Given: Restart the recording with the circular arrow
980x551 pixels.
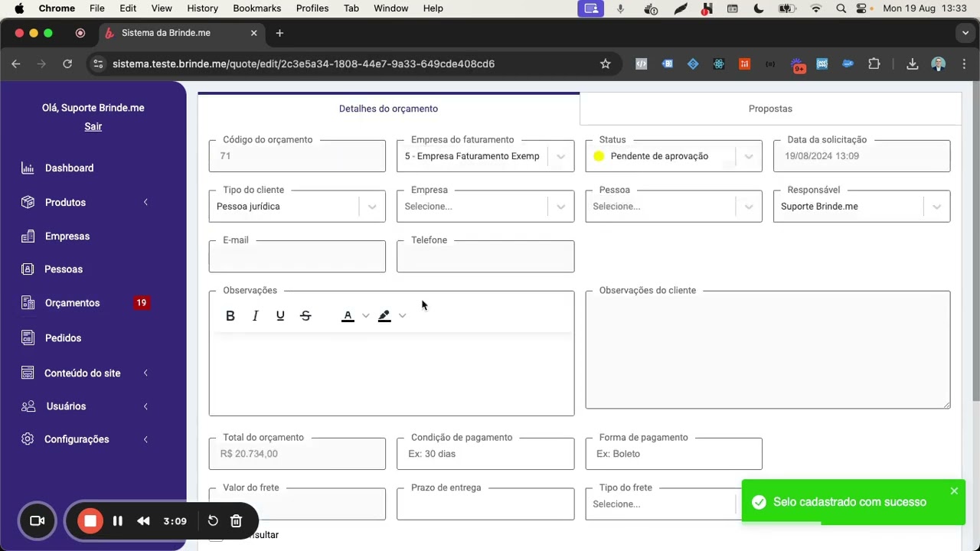Looking at the screenshot, I should (x=213, y=521).
